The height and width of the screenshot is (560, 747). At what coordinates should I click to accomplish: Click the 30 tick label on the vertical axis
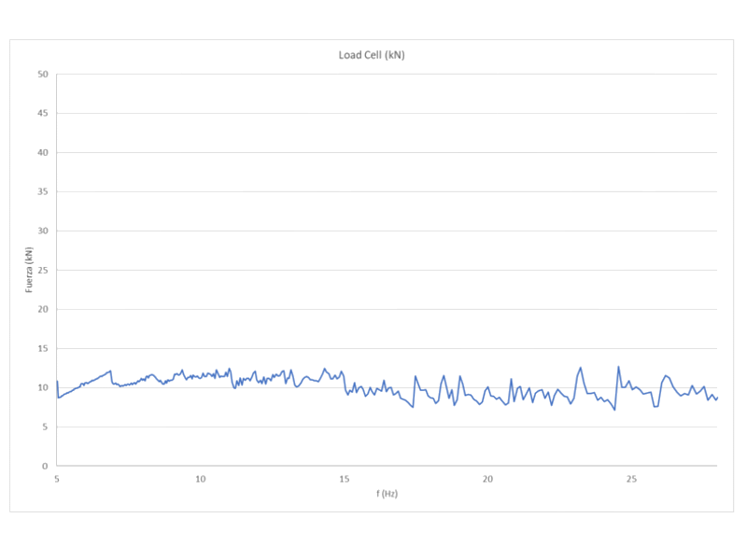click(x=42, y=231)
